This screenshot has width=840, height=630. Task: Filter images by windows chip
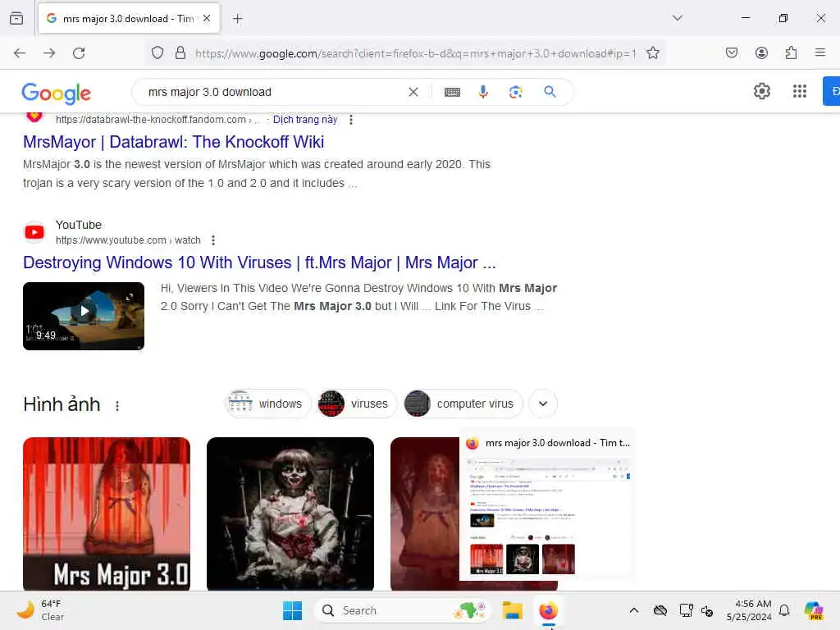tap(267, 404)
